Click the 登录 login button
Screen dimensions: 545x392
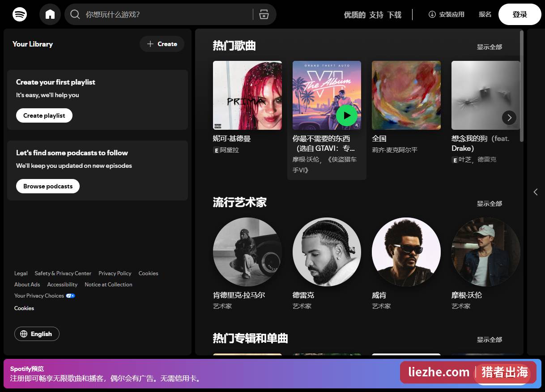click(x=519, y=14)
